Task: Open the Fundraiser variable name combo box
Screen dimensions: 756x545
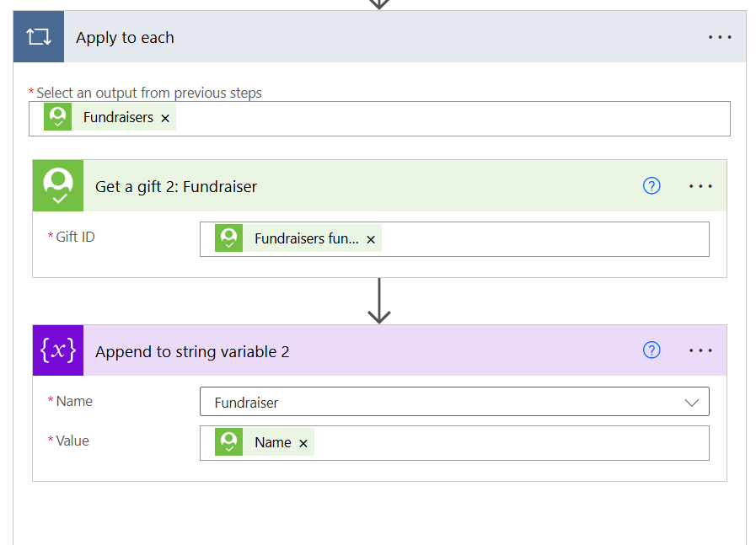Action: (x=454, y=402)
